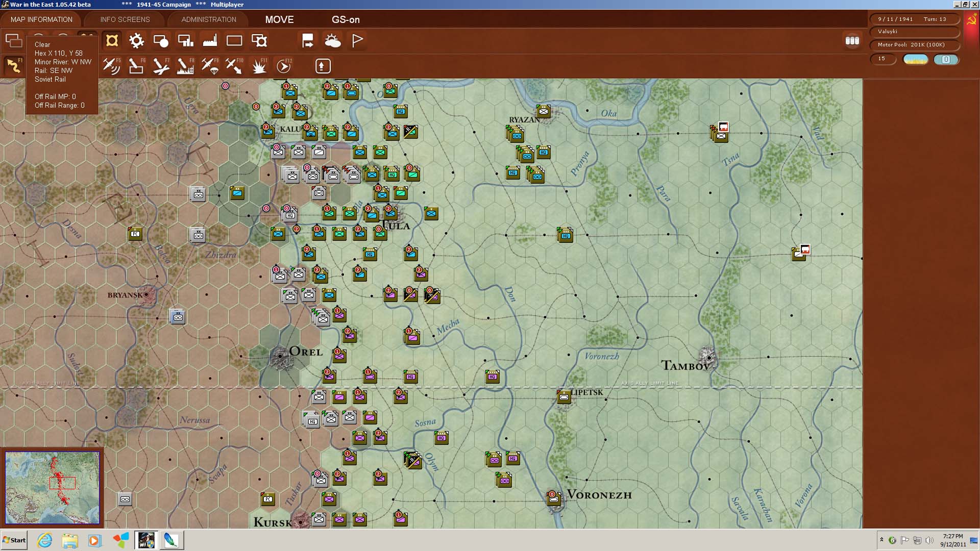Open the MAP INFORMATION tab

41,19
